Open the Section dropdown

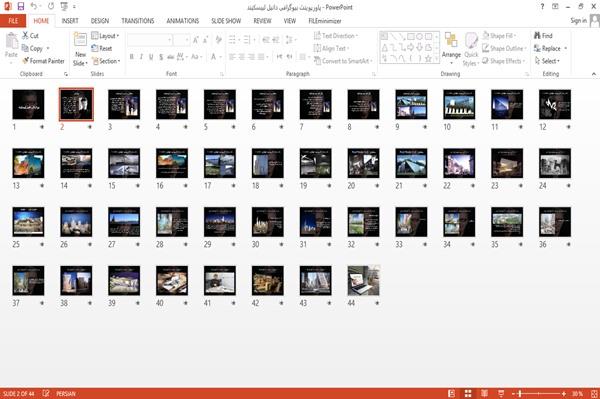click(106, 61)
